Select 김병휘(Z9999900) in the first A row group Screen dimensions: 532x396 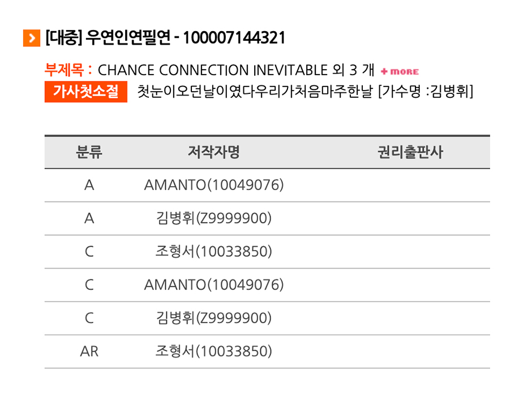click(214, 218)
